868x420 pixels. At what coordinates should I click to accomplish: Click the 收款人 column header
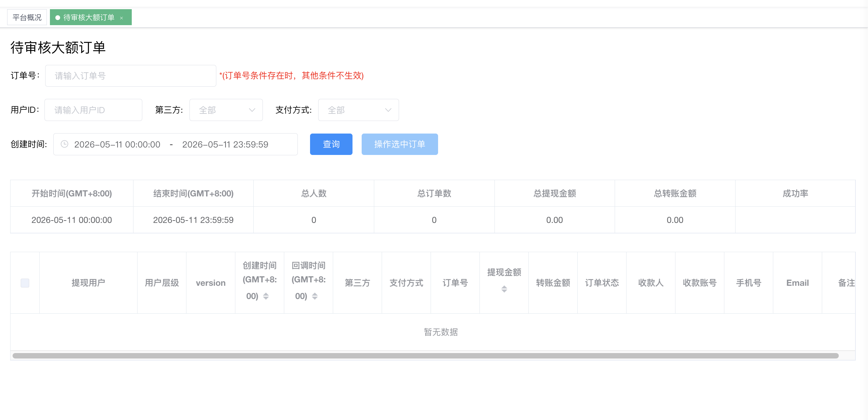651,283
